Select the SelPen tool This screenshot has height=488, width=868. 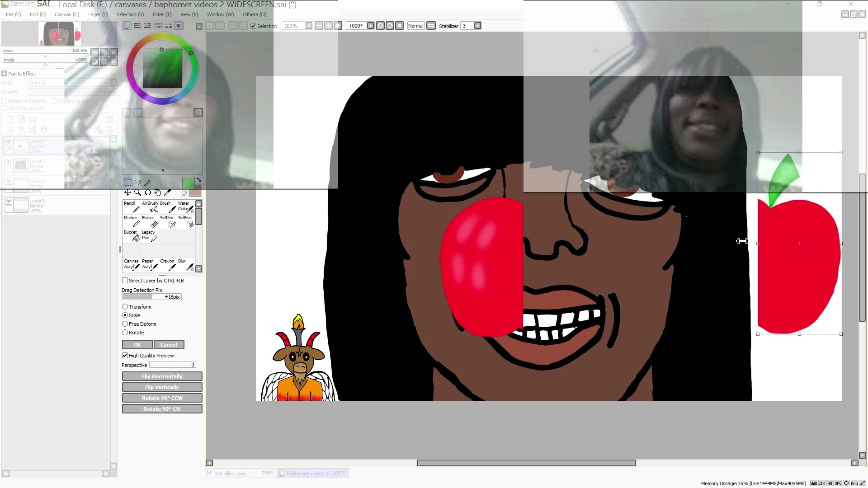click(168, 221)
